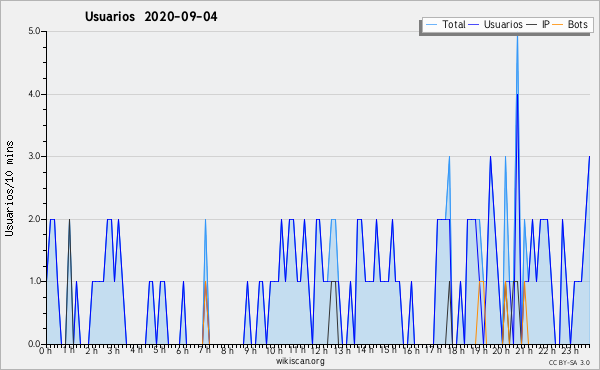
Task: Click the Total legend entry
Action: tap(445, 25)
